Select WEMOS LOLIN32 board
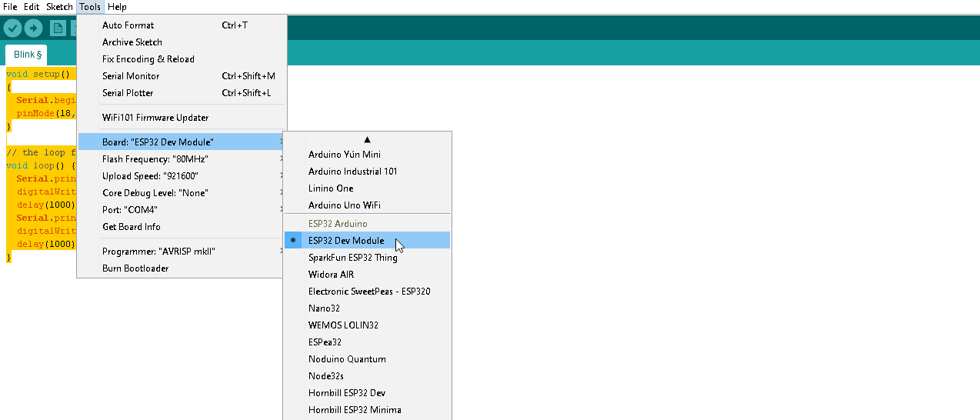 (x=343, y=325)
